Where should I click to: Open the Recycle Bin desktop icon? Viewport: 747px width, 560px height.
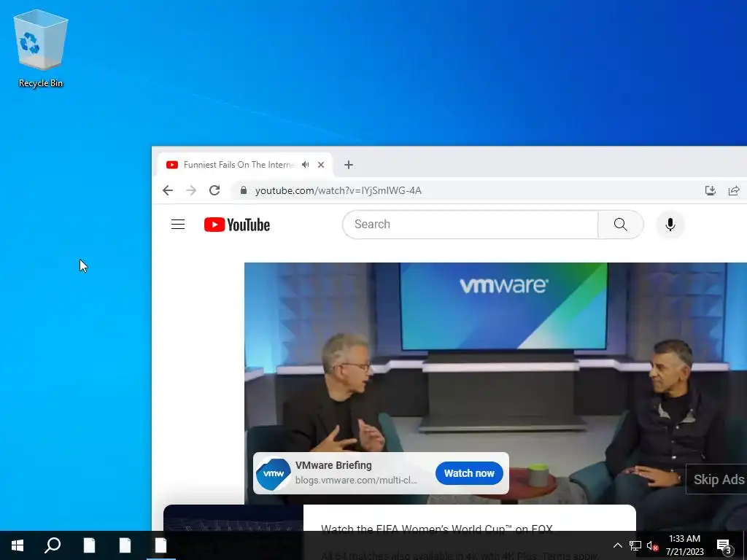point(41,49)
